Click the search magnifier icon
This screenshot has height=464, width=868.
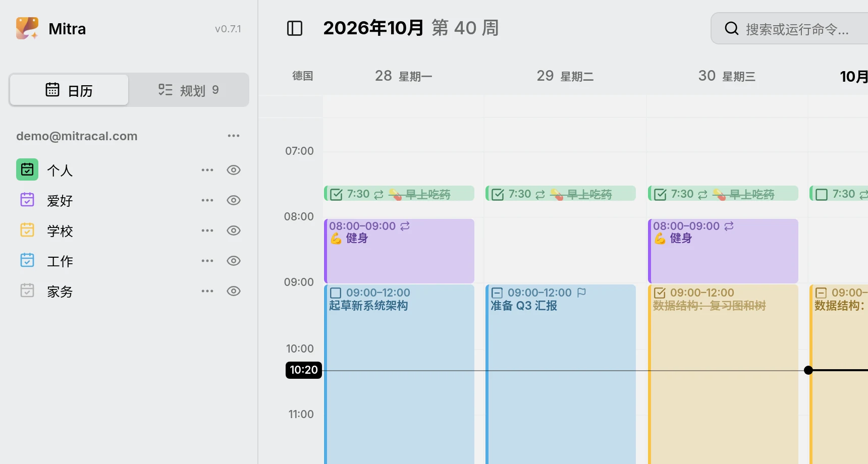point(731,29)
